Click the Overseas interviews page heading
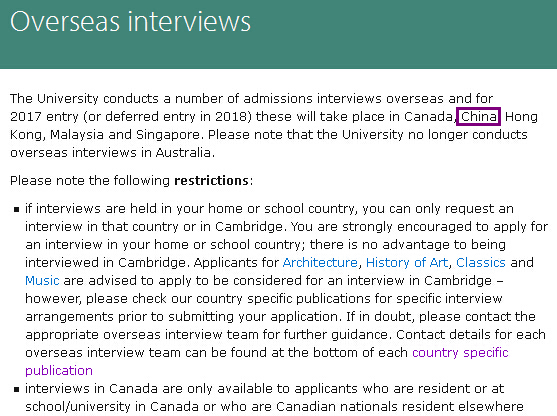The height and width of the screenshot is (416, 557). pos(130,22)
